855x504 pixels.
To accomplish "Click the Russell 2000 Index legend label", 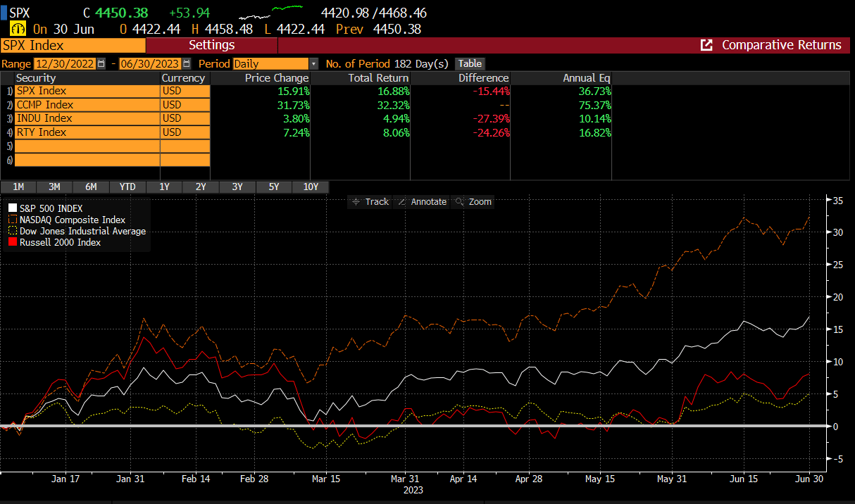I will point(60,242).
